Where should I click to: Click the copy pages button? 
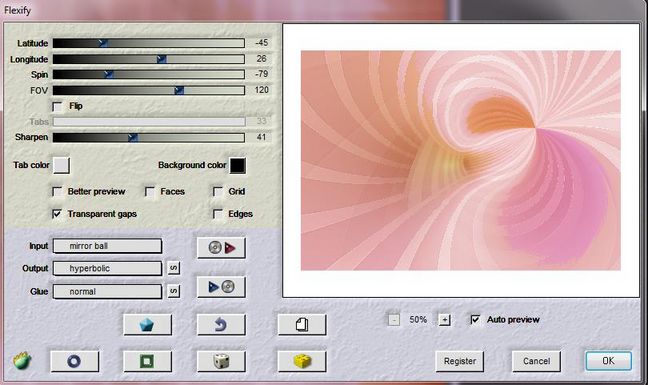point(302,325)
